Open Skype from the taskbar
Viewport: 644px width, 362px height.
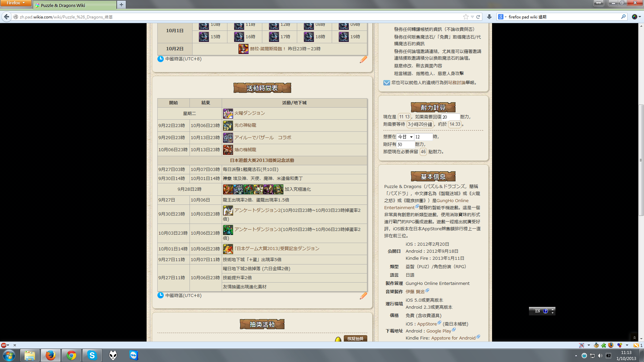(92, 355)
